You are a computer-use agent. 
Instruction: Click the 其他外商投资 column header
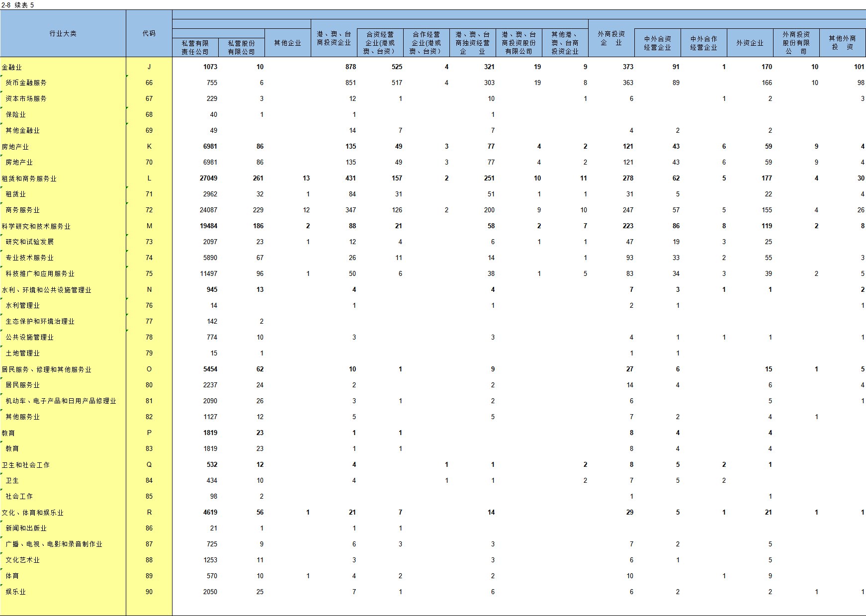(843, 43)
